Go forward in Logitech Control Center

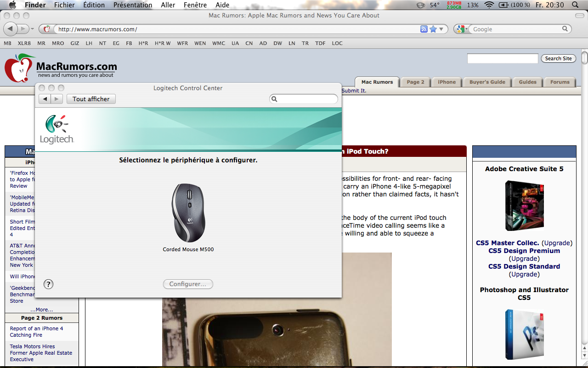(x=57, y=99)
